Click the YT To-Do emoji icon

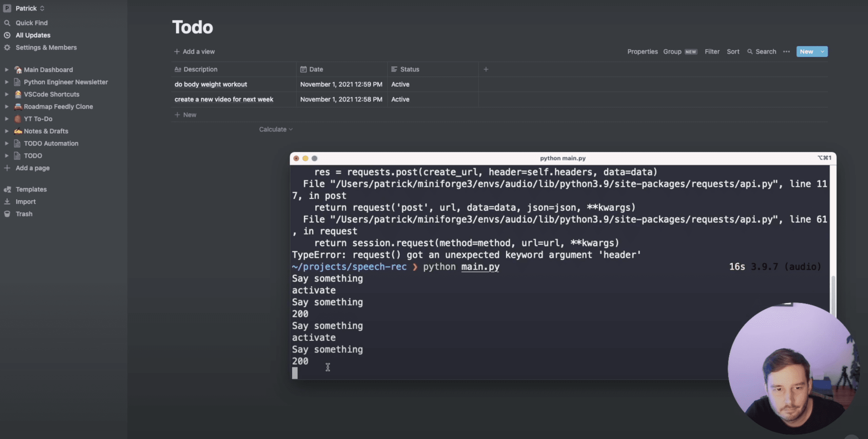point(18,119)
